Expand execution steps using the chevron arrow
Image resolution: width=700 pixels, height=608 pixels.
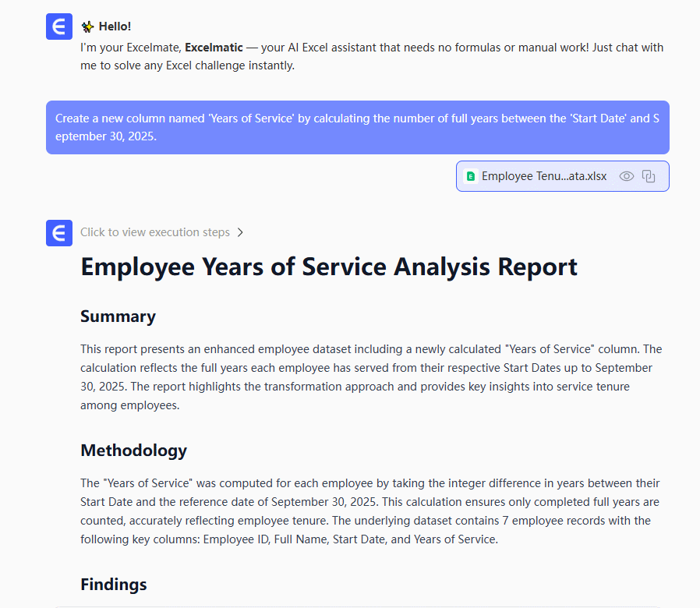pos(240,232)
